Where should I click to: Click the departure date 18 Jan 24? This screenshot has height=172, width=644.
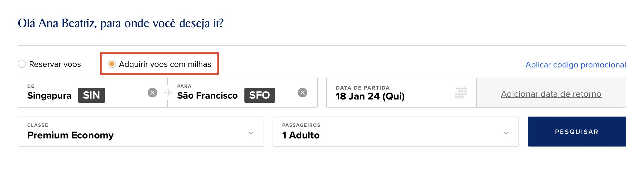(x=370, y=96)
